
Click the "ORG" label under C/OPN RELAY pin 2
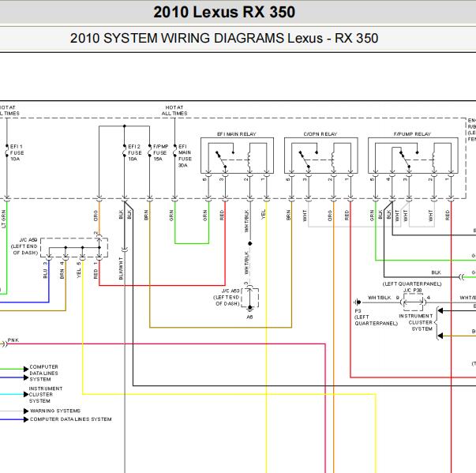[330, 216]
